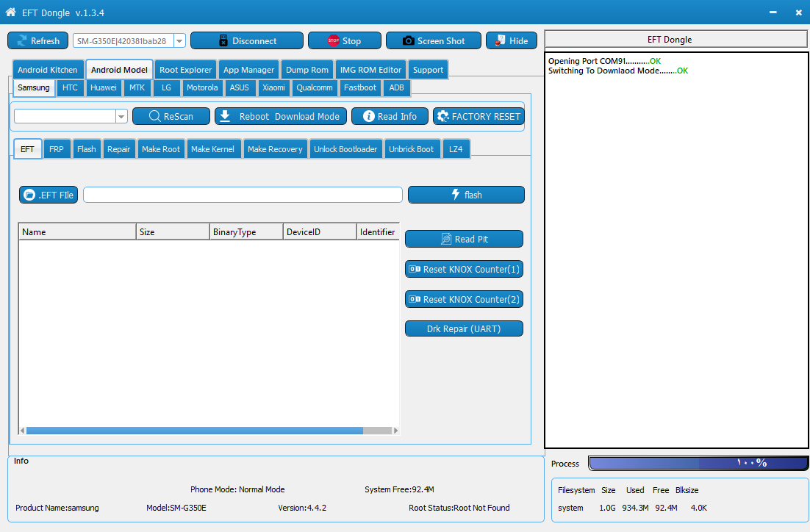Open the LZ4 sub-tab
810x532 pixels.
(456, 149)
